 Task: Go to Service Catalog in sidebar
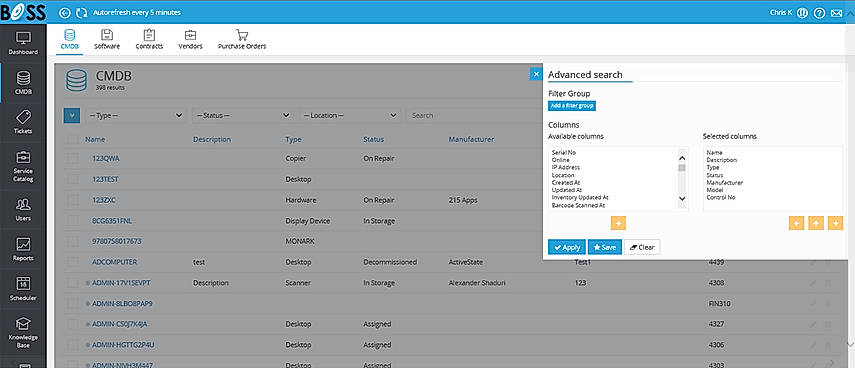[23, 166]
